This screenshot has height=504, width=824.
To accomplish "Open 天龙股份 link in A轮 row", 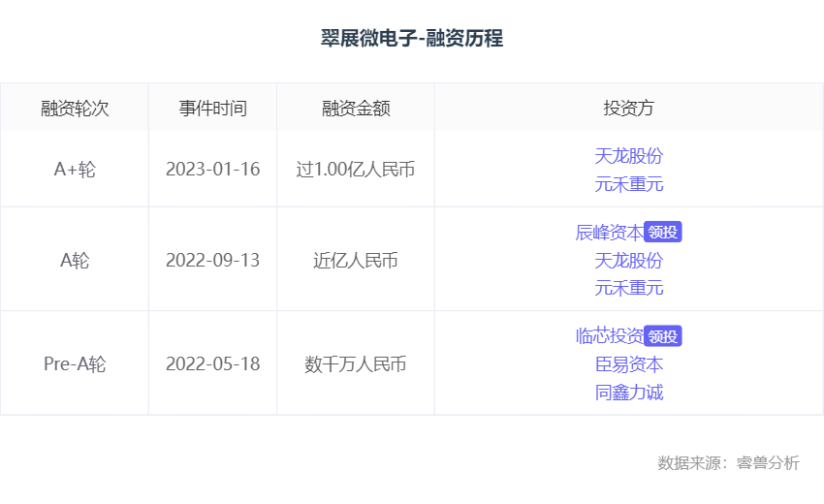I will pyautogui.click(x=628, y=260).
